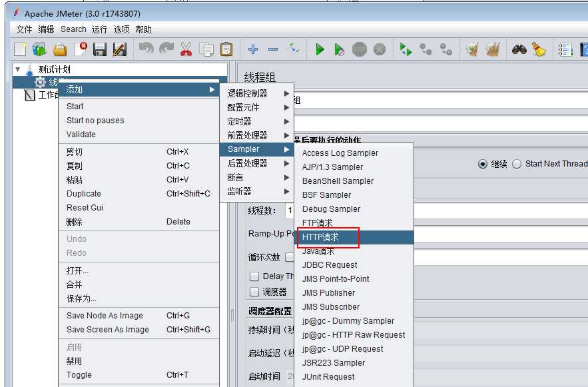This screenshot has height=387, width=588.
Task: Open the 编辑 menu
Action: [x=46, y=29]
